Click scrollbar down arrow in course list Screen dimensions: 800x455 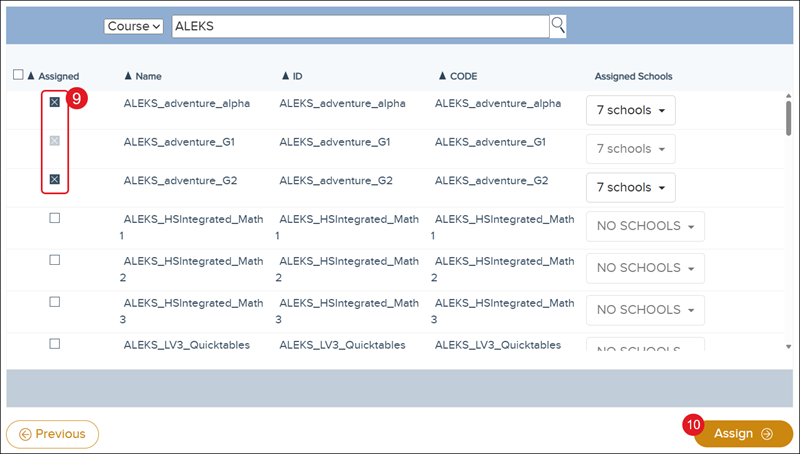790,345
